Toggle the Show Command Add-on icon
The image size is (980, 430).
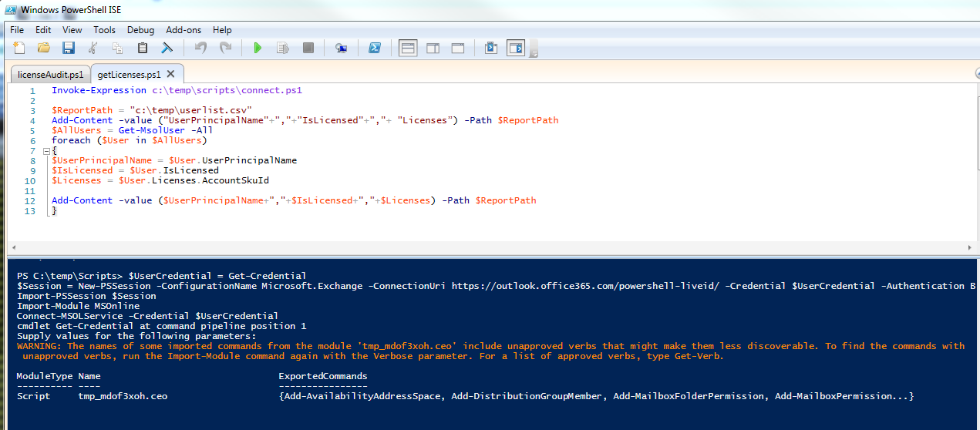515,49
